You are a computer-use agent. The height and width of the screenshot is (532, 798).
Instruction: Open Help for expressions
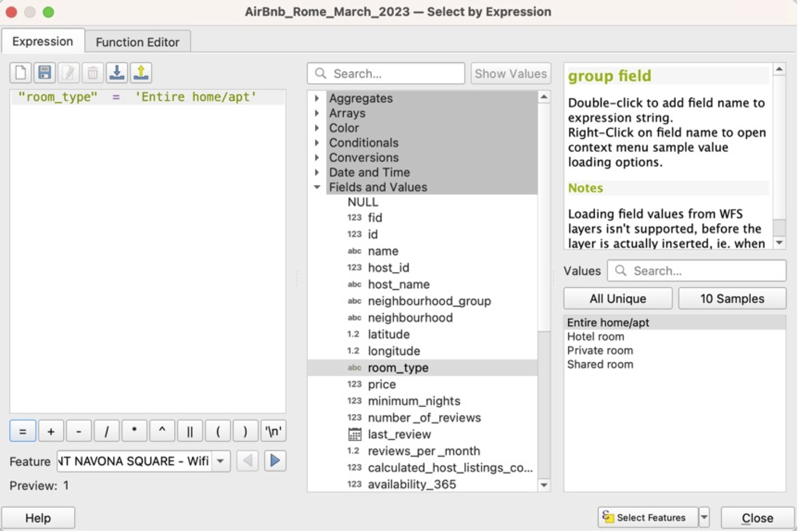38,518
